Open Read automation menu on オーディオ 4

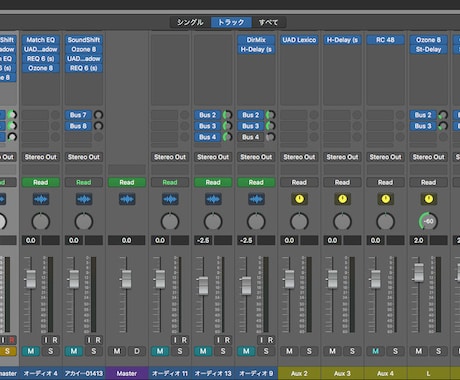41,182
